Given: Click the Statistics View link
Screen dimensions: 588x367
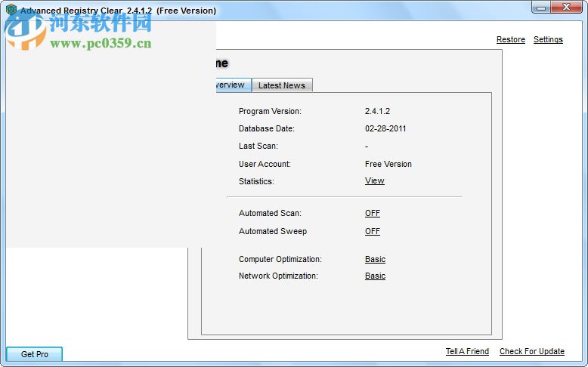Looking at the screenshot, I should point(374,180).
